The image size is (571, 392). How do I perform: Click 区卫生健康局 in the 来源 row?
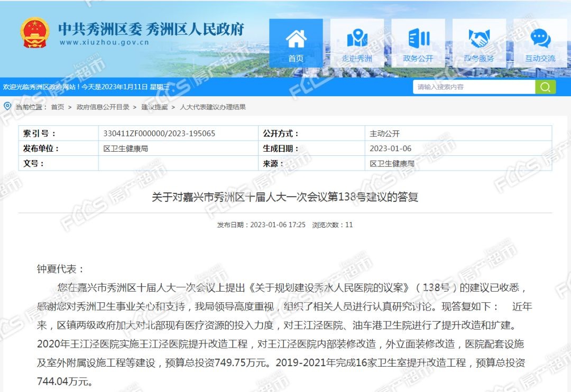click(392, 164)
